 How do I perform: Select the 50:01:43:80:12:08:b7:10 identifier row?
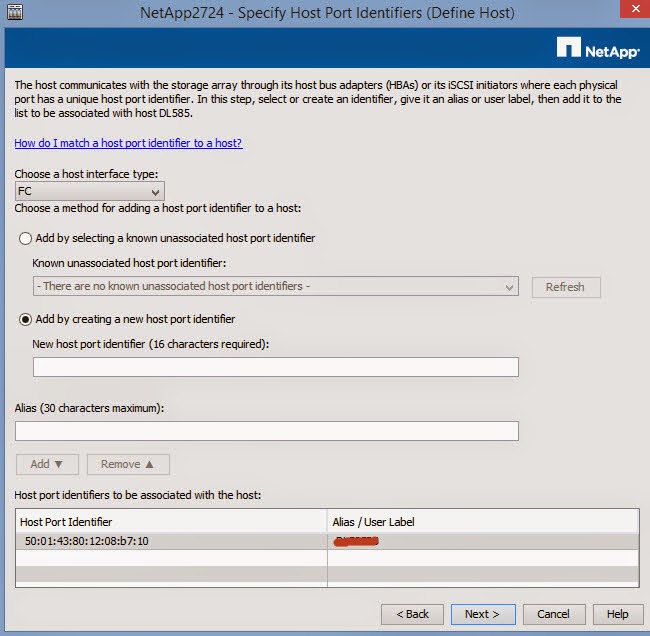(327, 541)
